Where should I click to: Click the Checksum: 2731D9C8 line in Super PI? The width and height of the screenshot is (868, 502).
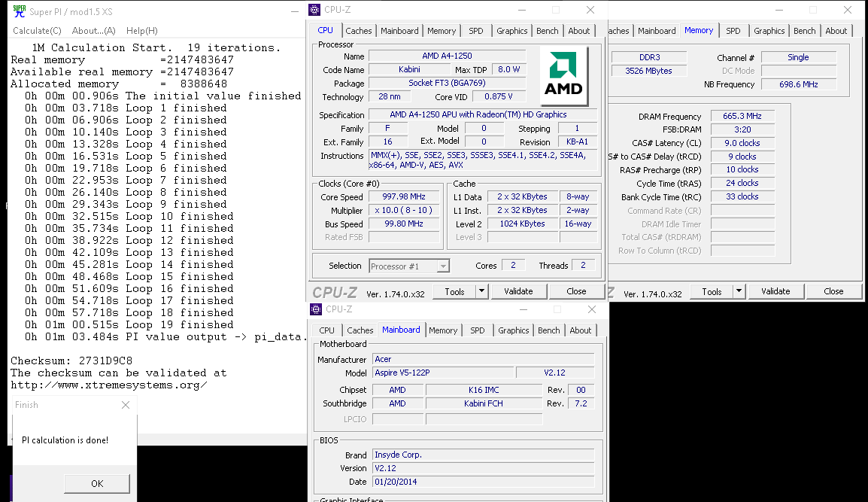pyautogui.click(x=71, y=361)
